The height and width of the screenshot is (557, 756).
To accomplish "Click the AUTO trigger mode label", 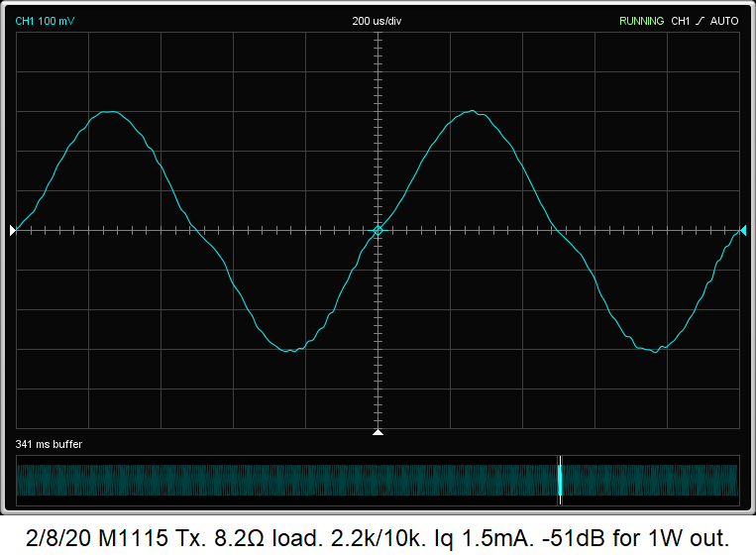I will click(x=724, y=21).
